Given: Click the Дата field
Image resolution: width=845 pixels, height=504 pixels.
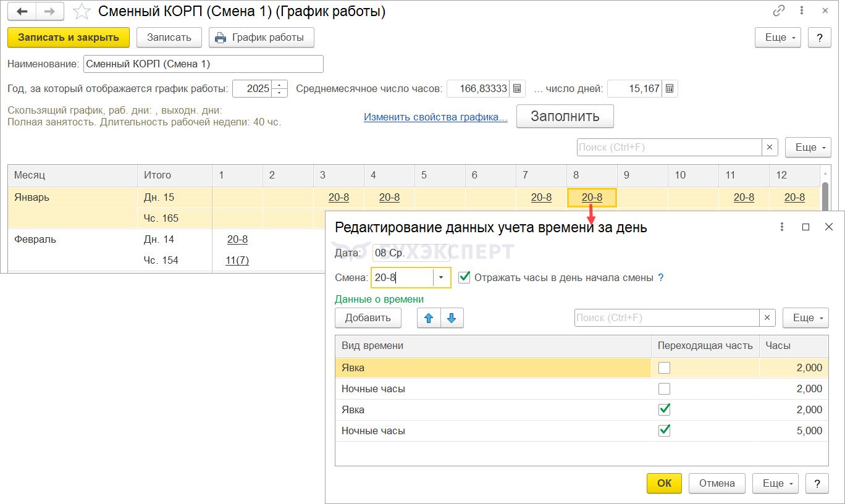Looking at the screenshot, I should (411, 253).
